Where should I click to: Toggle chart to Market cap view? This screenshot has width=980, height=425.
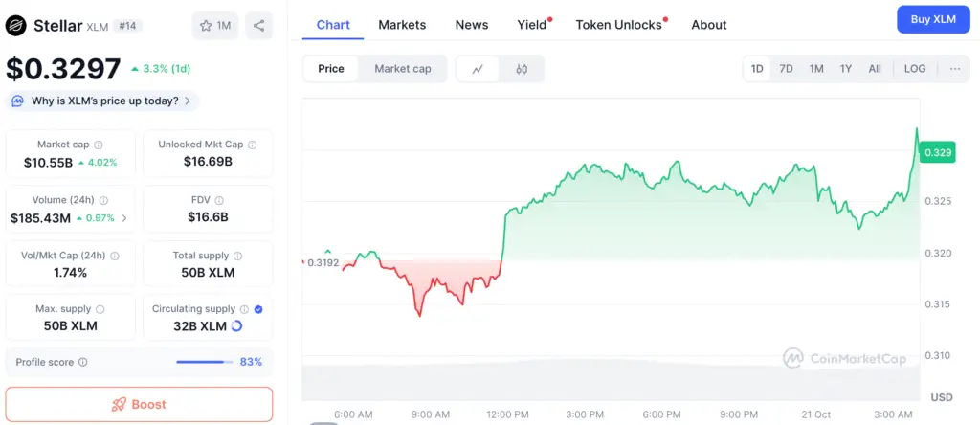point(402,69)
